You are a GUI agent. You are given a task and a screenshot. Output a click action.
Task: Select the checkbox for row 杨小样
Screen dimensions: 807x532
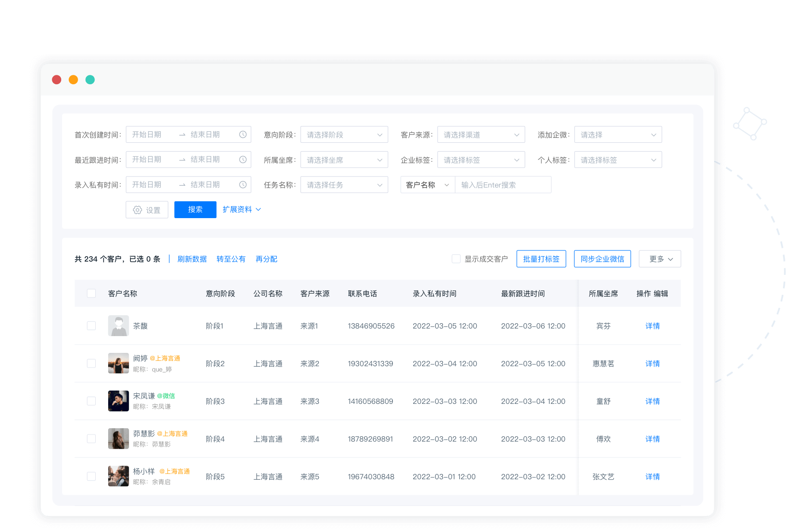point(91,477)
